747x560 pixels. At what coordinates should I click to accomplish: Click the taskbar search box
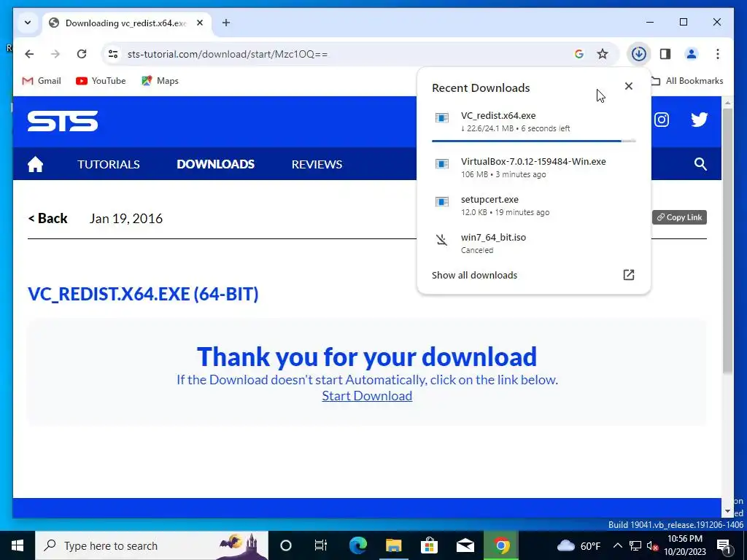point(152,545)
